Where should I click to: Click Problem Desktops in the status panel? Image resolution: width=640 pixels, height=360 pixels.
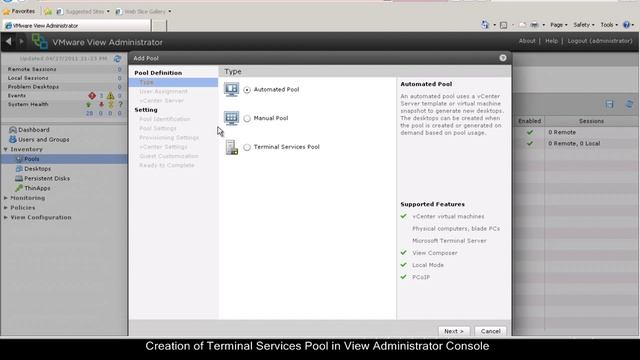point(33,87)
